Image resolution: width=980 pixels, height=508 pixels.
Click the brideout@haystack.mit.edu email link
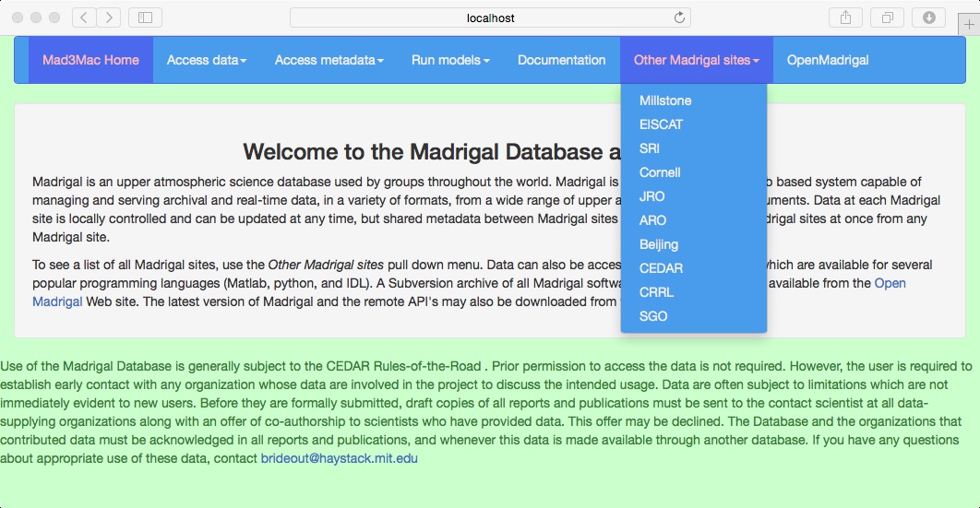coord(339,458)
